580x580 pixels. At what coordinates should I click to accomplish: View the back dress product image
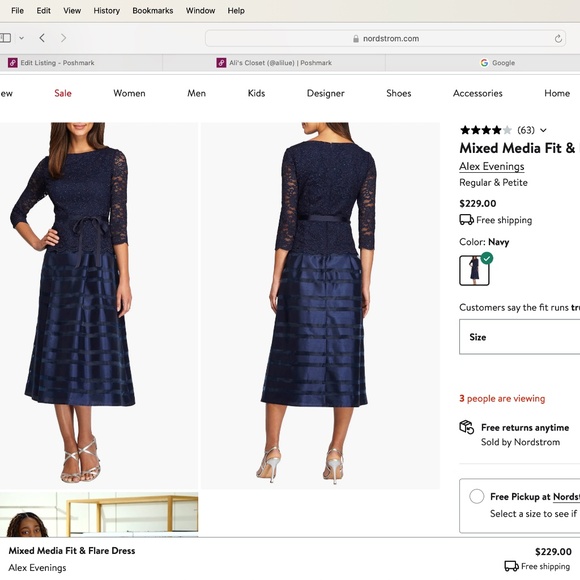point(320,306)
